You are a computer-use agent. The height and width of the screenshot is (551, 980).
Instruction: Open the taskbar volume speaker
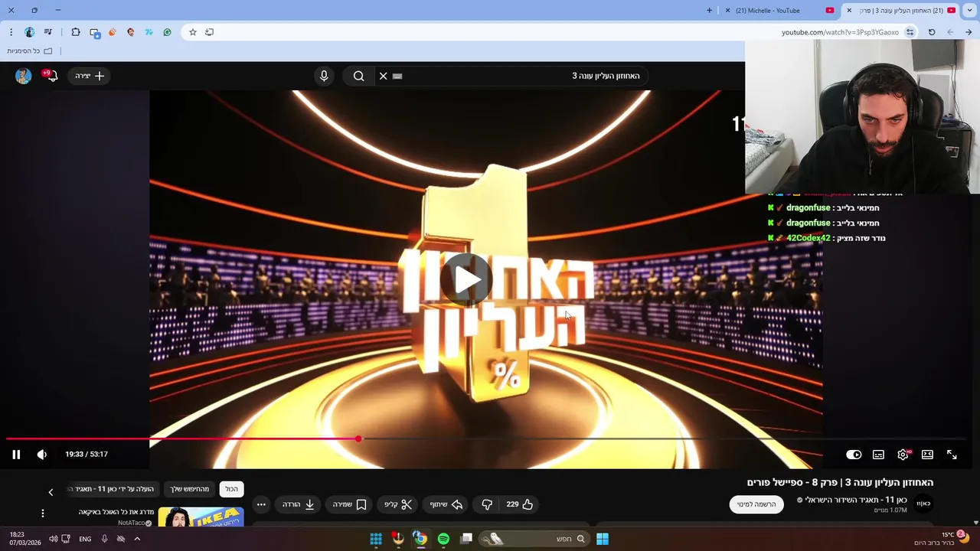(53, 539)
